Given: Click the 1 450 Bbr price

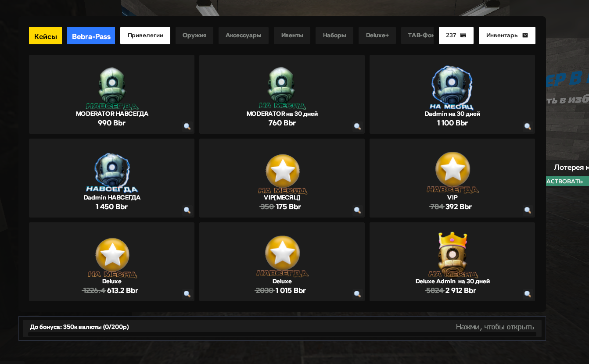Looking at the screenshot, I should pyautogui.click(x=111, y=207).
